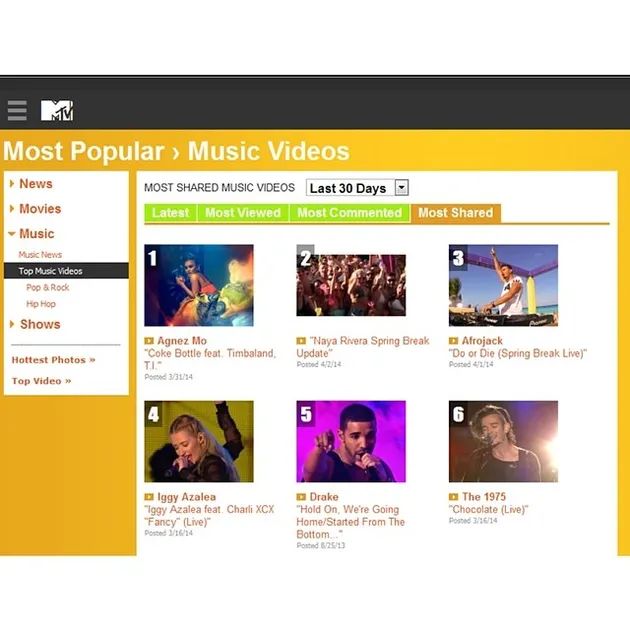Select the Most Shared tab
The width and height of the screenshot is (630, 630).
click(456, 213)
